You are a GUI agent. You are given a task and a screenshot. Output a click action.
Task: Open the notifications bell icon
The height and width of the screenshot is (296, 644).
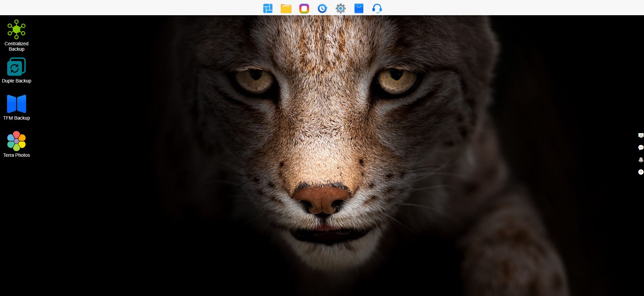click(641, 160)
